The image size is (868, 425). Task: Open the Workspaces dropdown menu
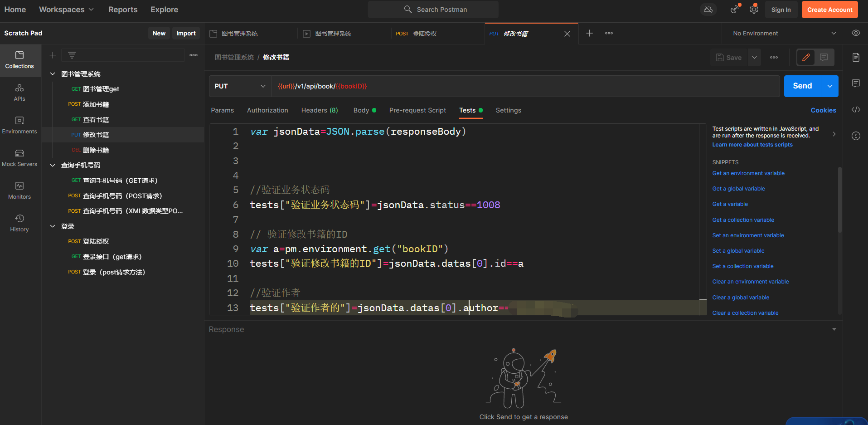coord(66,10)
